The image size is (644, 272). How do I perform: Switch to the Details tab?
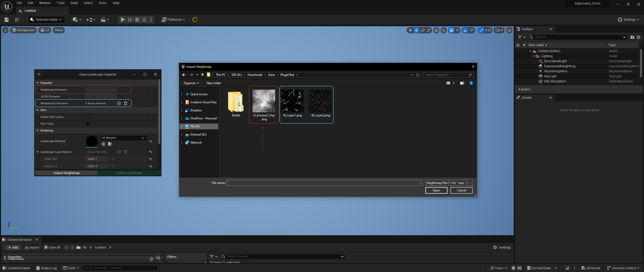526,98
